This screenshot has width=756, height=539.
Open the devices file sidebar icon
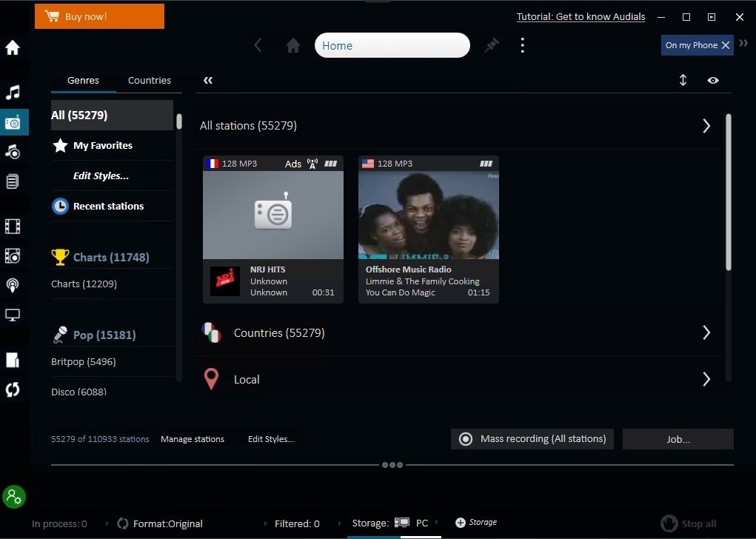click(13, 360)
